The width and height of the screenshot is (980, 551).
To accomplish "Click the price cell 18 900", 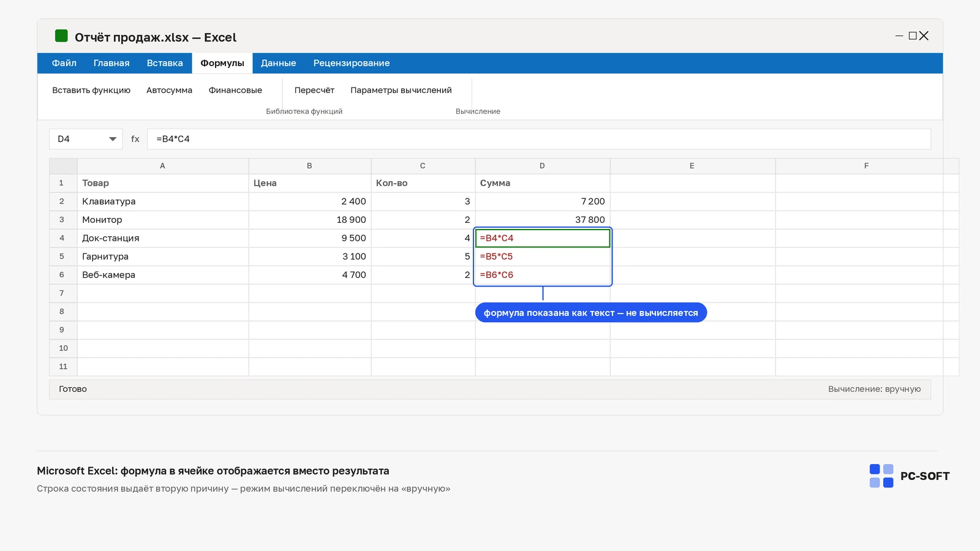I will 310,220.
